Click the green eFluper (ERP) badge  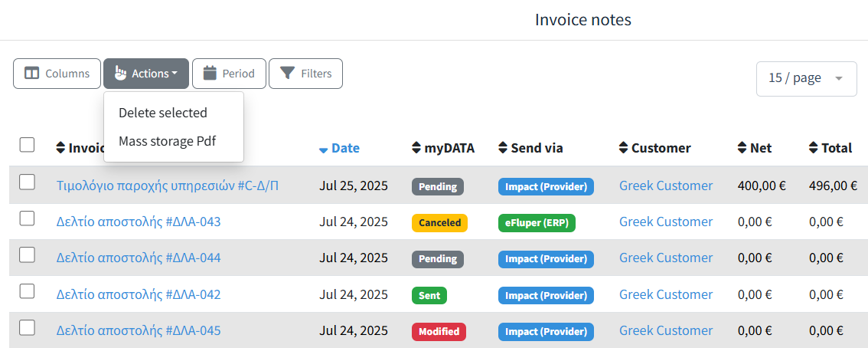(536, 223)
